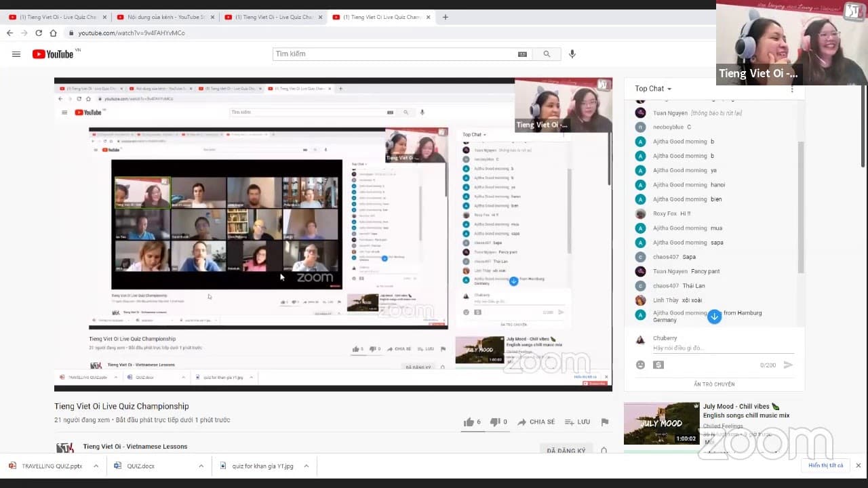Jump to newest chat with blue arrow
The image size is (868, 488).
pyautogui.click(x=714, y=317)
